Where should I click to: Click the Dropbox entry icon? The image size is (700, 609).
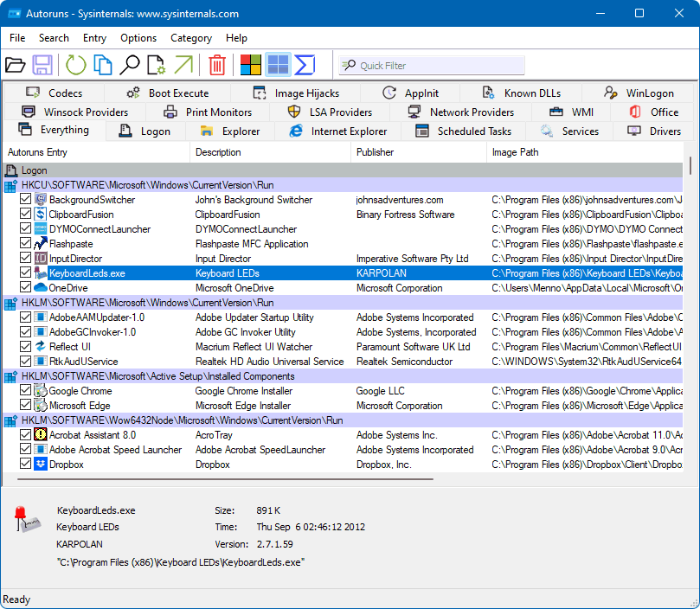tap(41, 464)
